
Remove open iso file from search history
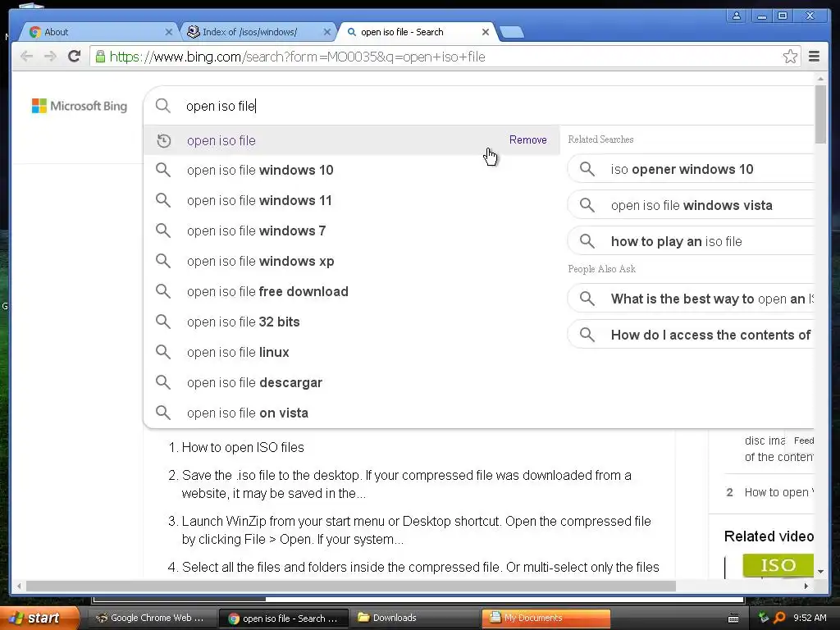(527, 139)
